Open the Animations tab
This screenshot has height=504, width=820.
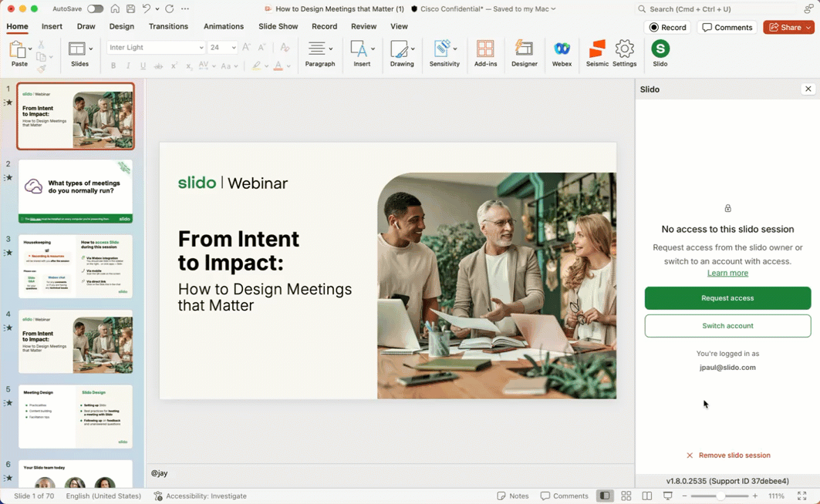point(223,26)
